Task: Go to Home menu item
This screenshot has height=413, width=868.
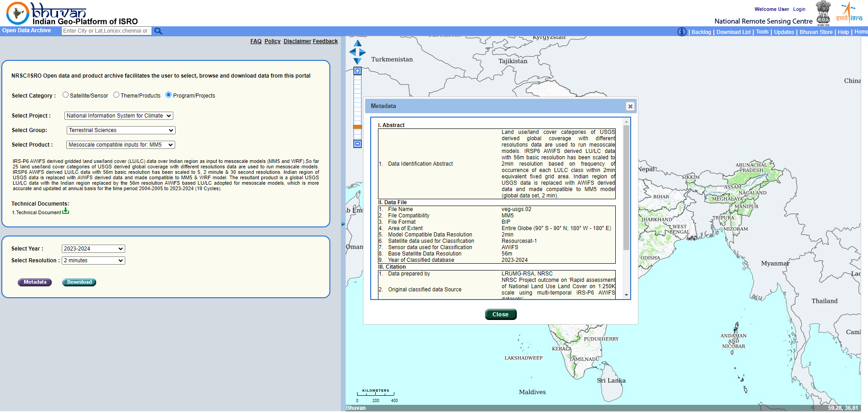Action: 861,32
